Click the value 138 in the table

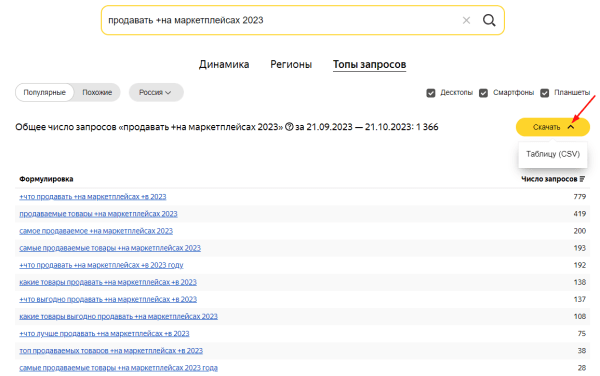(580, 282)
